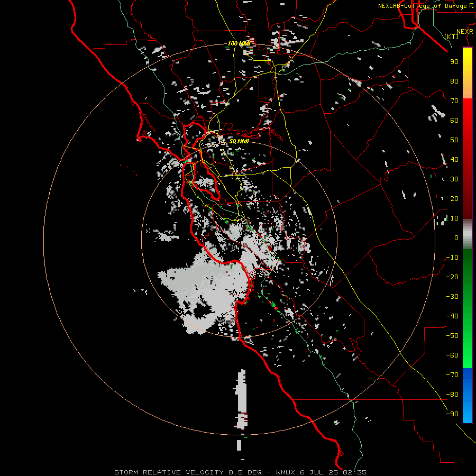Click the -60 scale value
476x476 pixels.
click(452, 355)
